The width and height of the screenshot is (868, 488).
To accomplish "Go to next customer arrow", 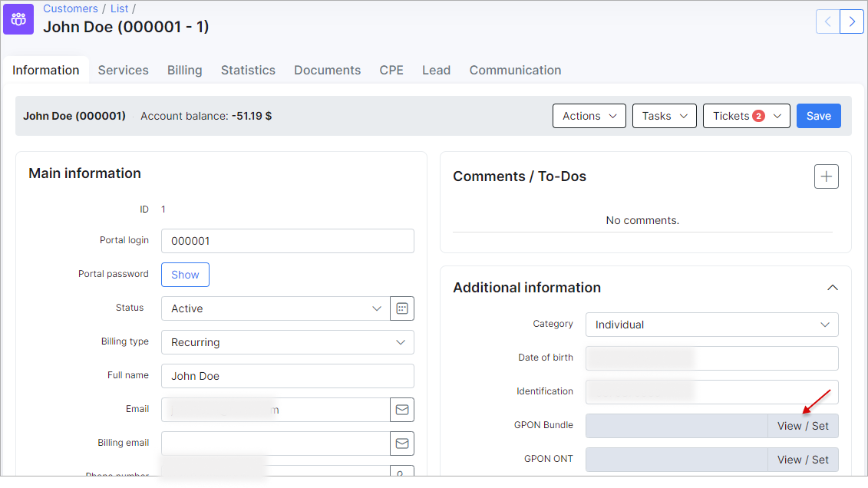I will pyautogui.click(x=852, y=22).
